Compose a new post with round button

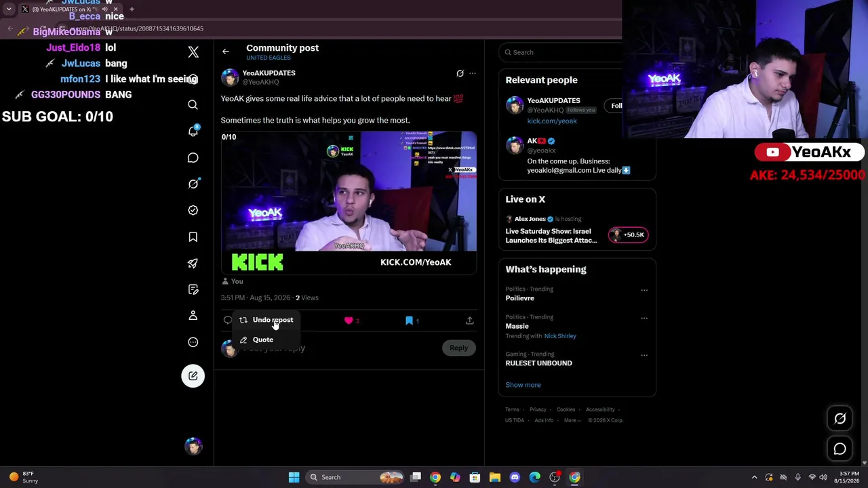point(193,376)
